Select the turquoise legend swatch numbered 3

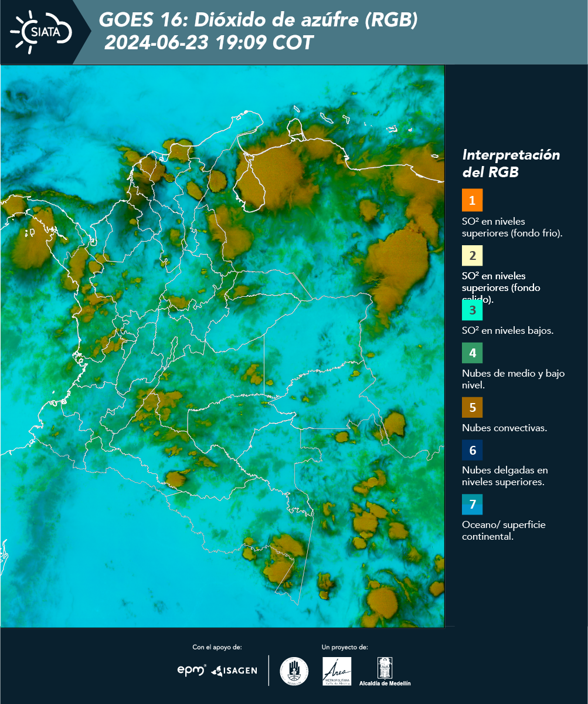click(x=472, y=310)
